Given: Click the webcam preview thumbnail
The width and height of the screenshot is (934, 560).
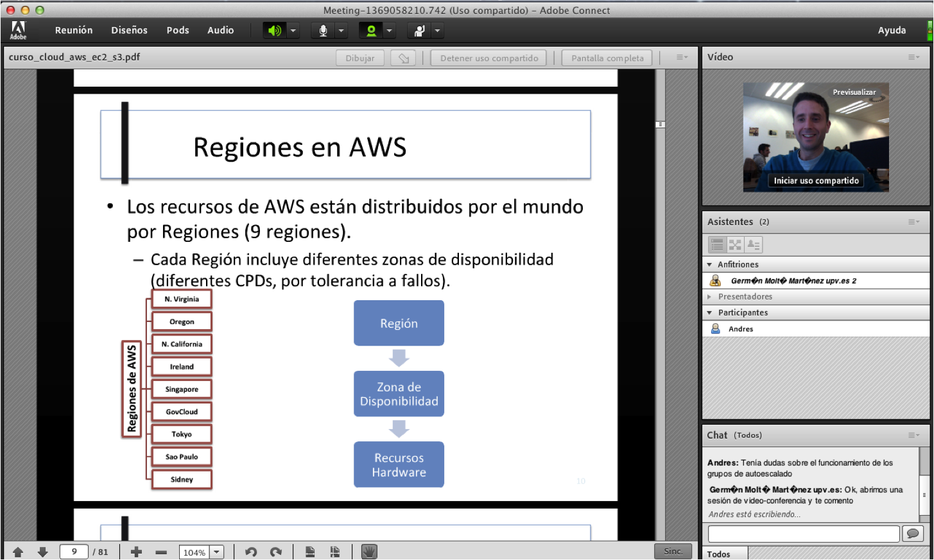Looking at the screenshot, I should [x=816, y=137].
